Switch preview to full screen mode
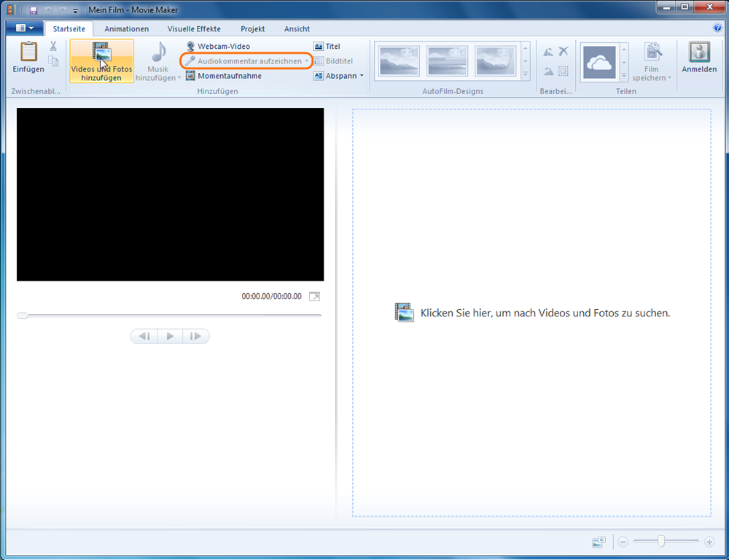 (314, 297)
